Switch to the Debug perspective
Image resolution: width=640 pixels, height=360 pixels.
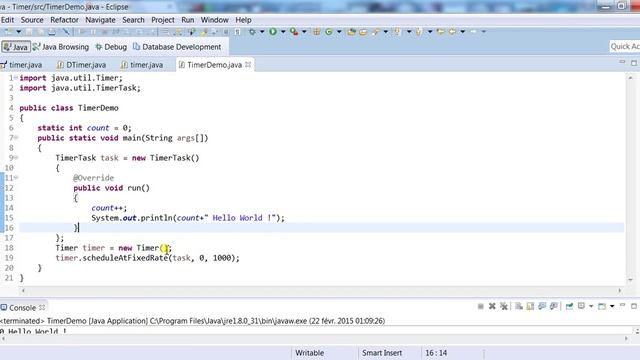[x=111, y=47]
